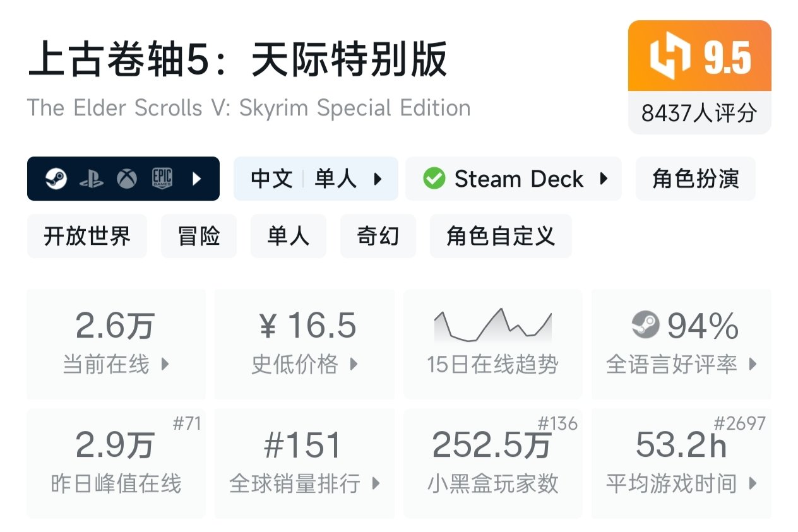Click the Steam platform icon
798x532 pixels.
56,179
